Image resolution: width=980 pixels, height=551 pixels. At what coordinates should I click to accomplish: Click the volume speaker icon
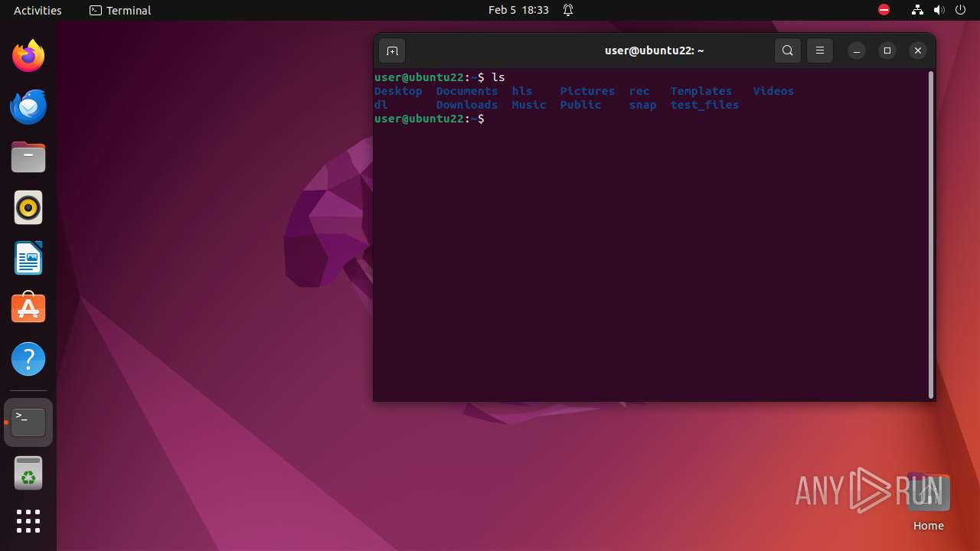[x=939, y=10]
